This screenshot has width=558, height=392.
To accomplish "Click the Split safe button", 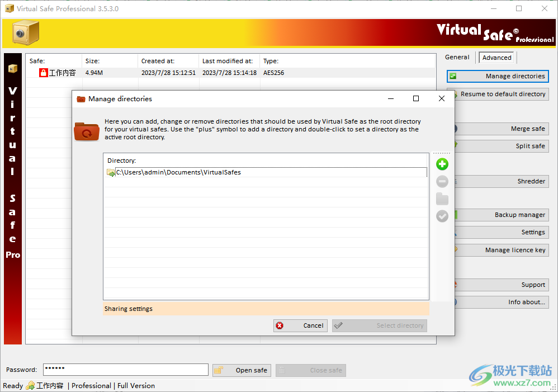I will click(502, 146).
